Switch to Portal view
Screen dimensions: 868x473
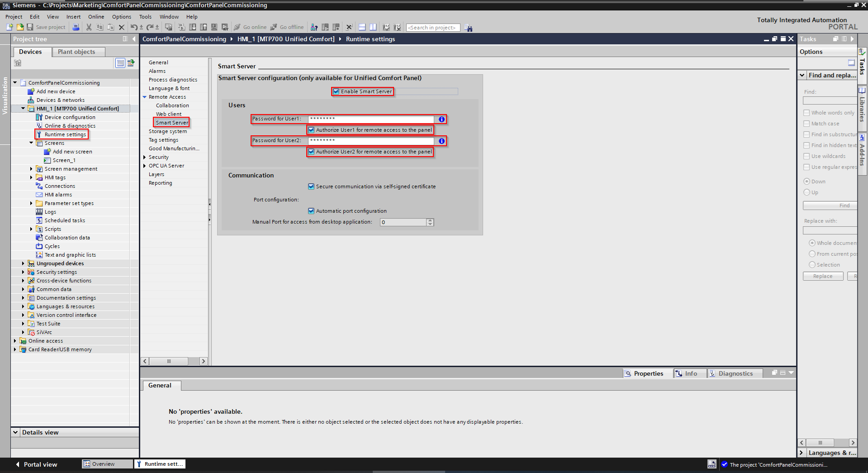pyautogui.click(x=36, y=464)
